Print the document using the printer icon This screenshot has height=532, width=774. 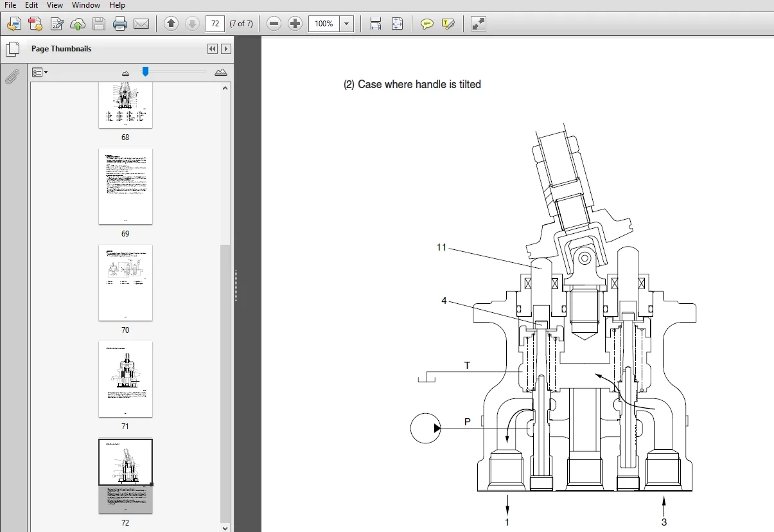(120, 24)
